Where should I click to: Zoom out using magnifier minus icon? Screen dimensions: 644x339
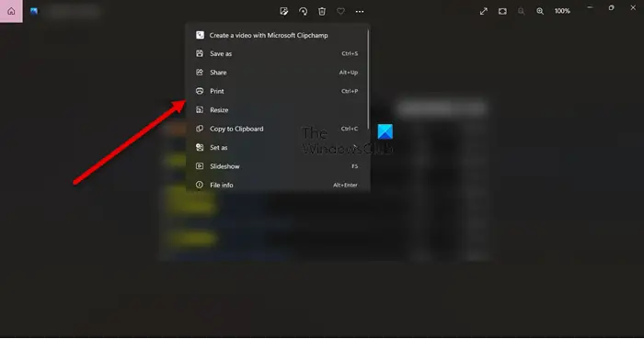(x=522, y=11)
